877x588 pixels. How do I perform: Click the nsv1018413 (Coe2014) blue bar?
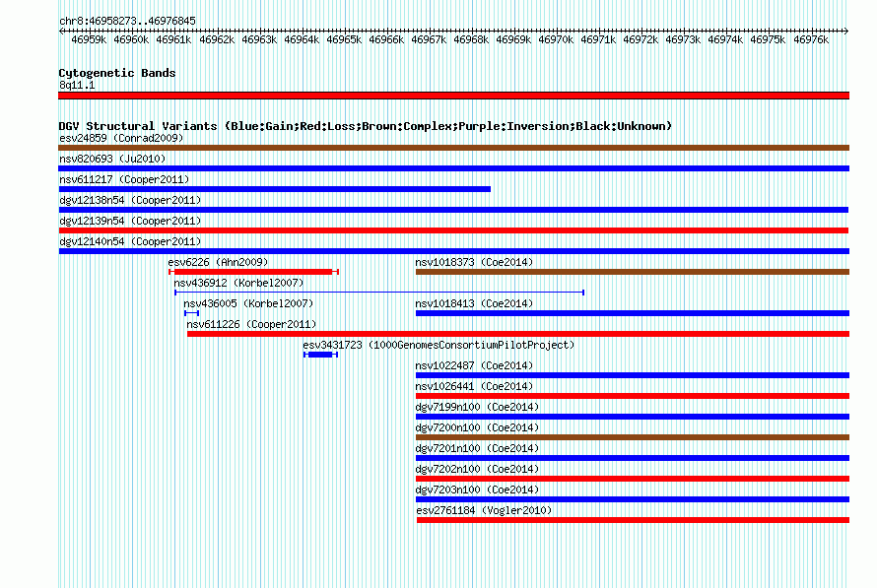point(633,313)
